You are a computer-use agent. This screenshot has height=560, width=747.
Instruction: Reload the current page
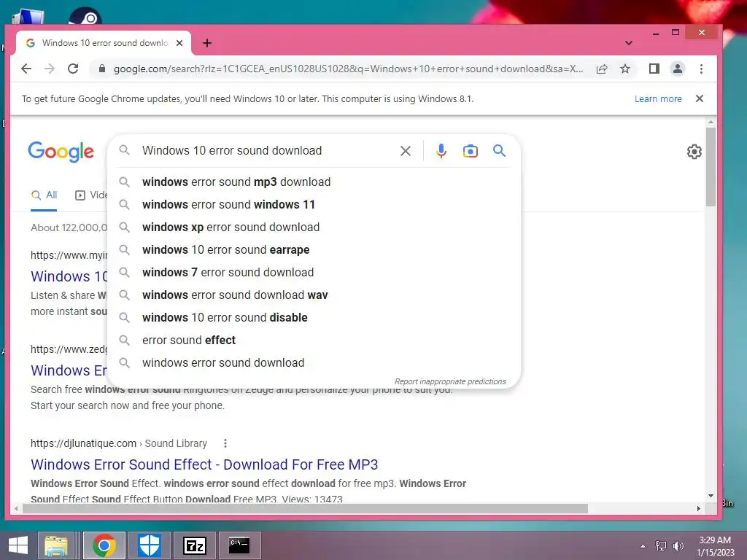(73, 69)
